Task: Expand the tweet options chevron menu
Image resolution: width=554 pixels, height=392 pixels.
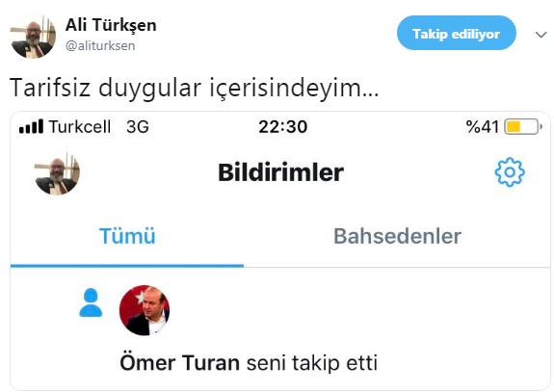Action: [541, 35]
